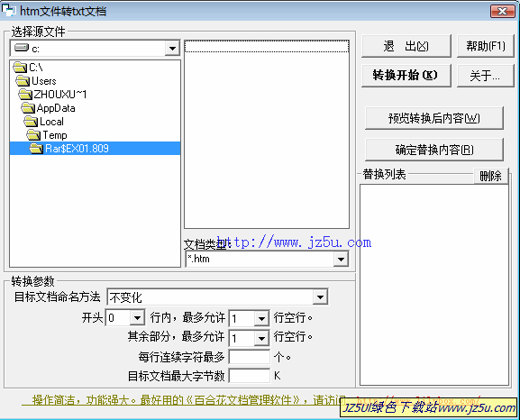Click the Rar$EX01.809 folder icon

click(x=36, y=149)
